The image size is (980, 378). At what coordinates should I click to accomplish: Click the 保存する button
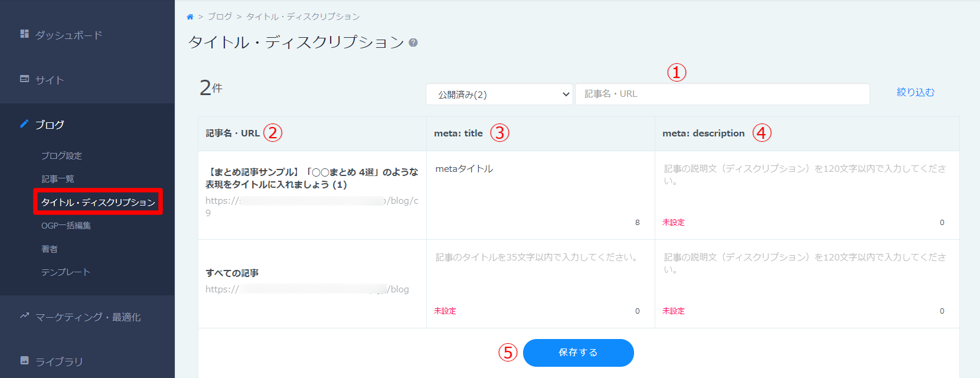point(579,353)
